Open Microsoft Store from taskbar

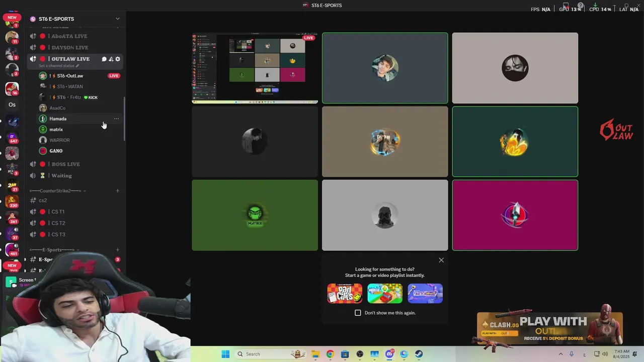[345, 354]
